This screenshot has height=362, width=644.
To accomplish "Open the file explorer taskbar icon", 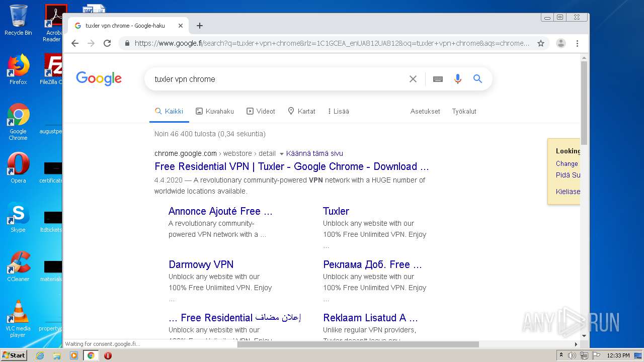I will 57,355.
